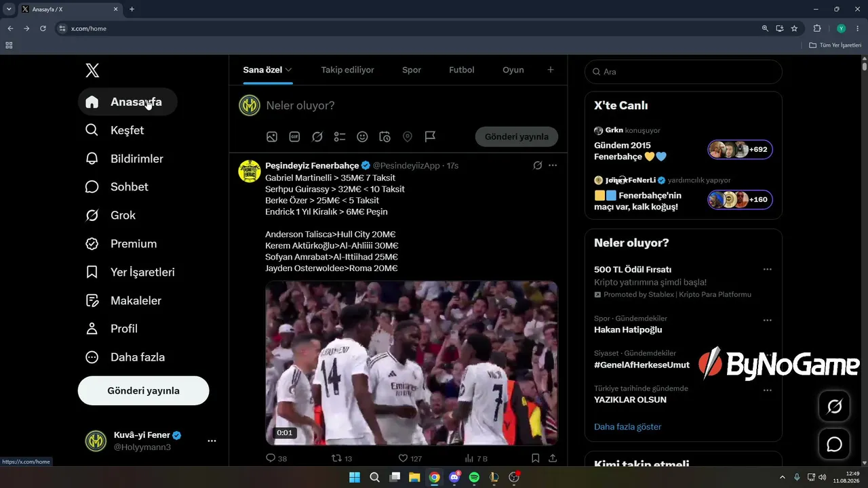The height and width of the screenshot is (488, 868).
Task: Open Spotify from the taskbar
Action: pos(474,477)
